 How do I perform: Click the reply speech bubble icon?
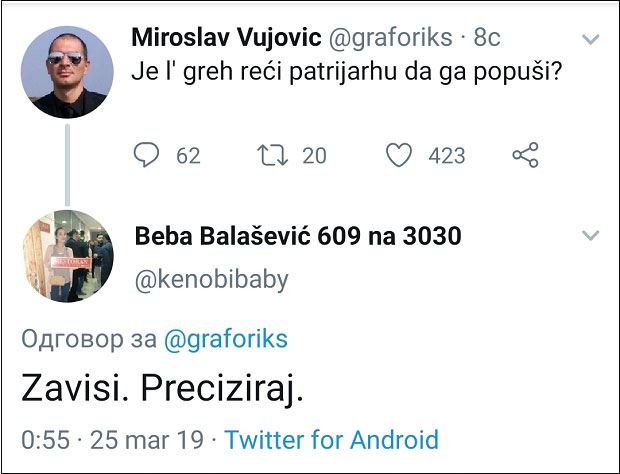pyautogui.click(x=147, y=155)
